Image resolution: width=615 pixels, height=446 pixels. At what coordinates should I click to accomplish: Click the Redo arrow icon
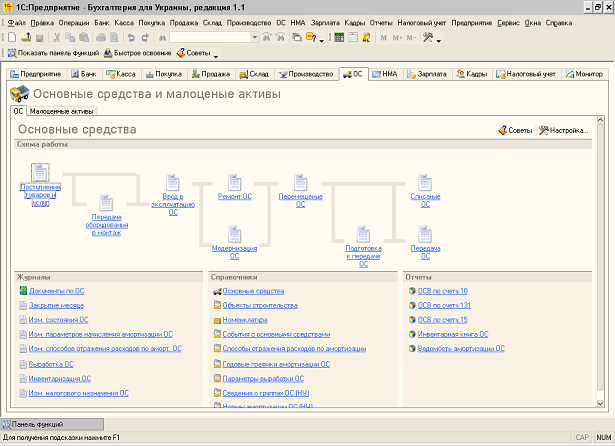[x=145, y=37]
